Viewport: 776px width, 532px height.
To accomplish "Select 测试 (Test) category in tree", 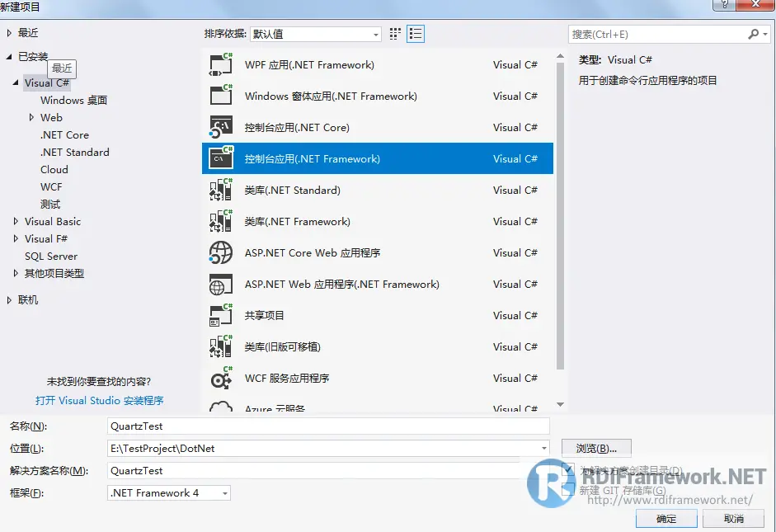I will click(x=50, y=204).
